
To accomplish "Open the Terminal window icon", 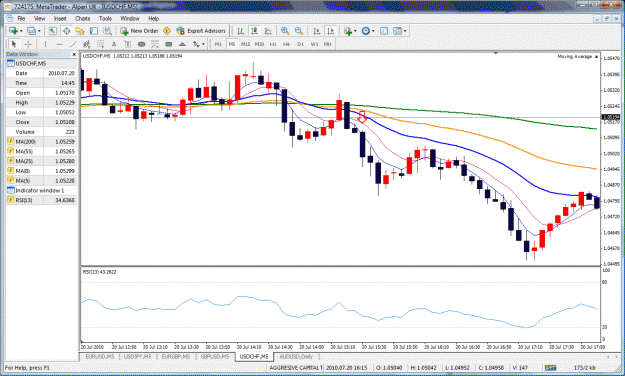I will coord(94,31).
